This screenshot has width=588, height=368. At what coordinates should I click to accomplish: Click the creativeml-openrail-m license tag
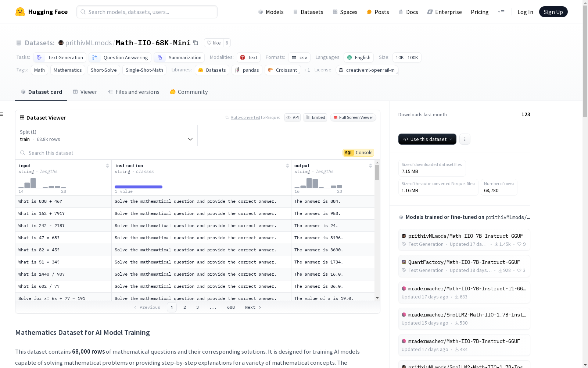pyautogui.click(x=367, y=70)
